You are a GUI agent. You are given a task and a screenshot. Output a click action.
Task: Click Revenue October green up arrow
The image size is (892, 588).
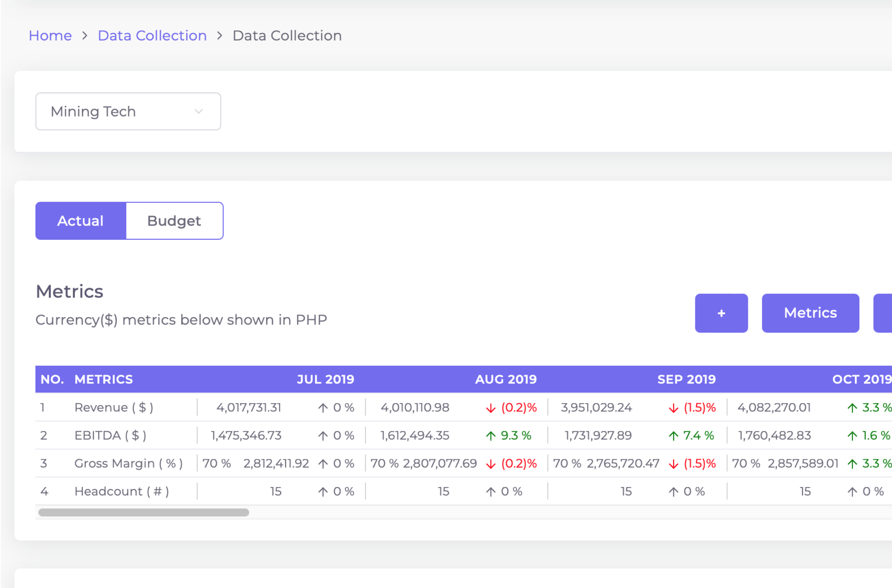[x=852, y=408]
